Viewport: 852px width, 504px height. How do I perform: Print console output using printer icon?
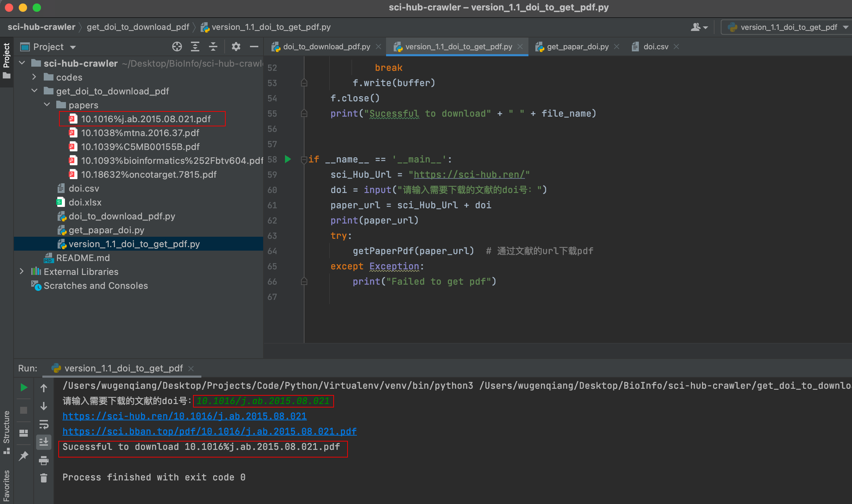[x=44, y=460]
